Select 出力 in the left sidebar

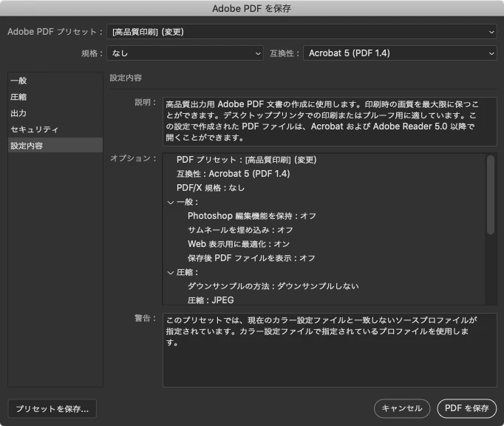(x=55, y=113)
